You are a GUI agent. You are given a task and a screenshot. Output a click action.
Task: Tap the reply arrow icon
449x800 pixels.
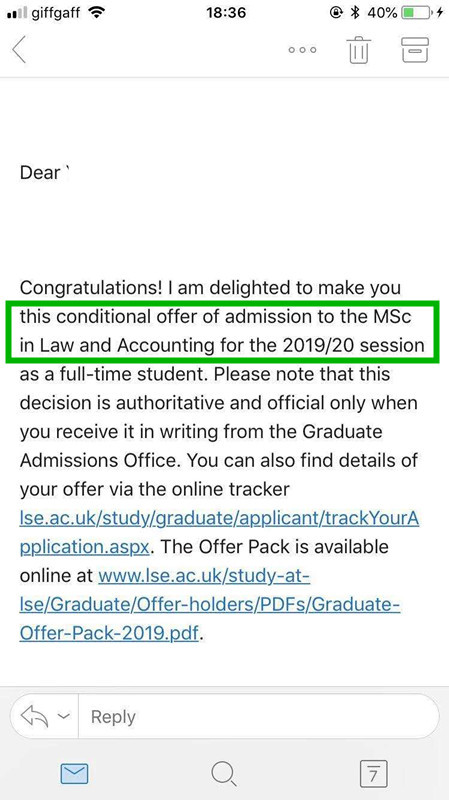[36, 716]
